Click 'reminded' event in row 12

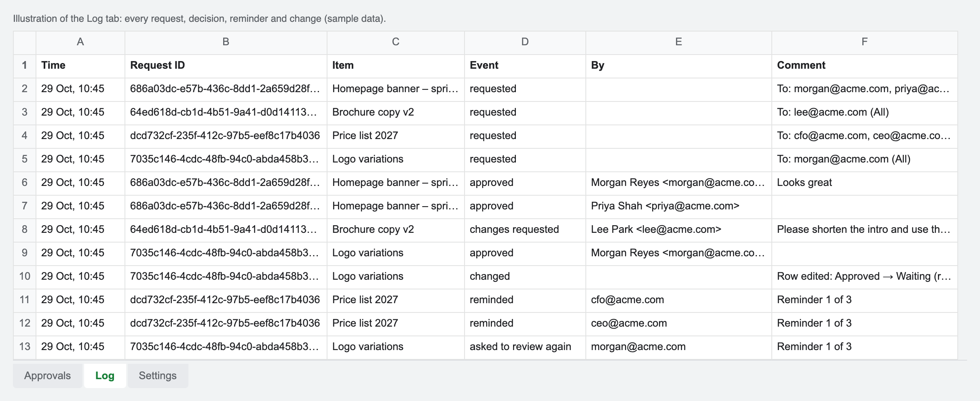pyautogui.click(x=525, y=323)
